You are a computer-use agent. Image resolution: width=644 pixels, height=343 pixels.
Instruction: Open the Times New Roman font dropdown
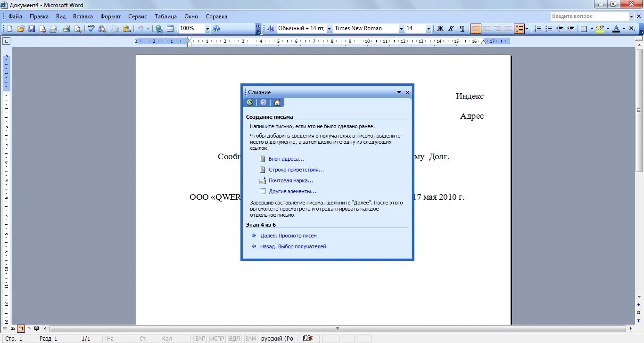(401, 29)
